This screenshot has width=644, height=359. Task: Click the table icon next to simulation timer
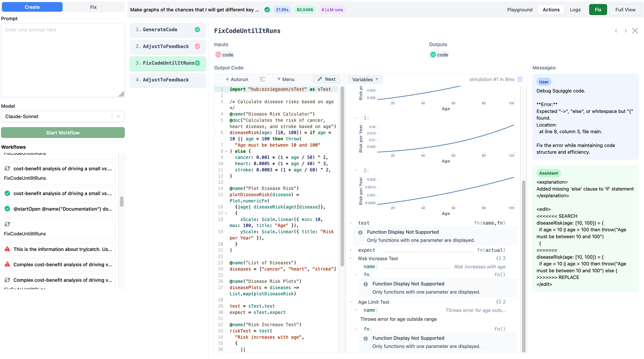click(x=520, y=79)
